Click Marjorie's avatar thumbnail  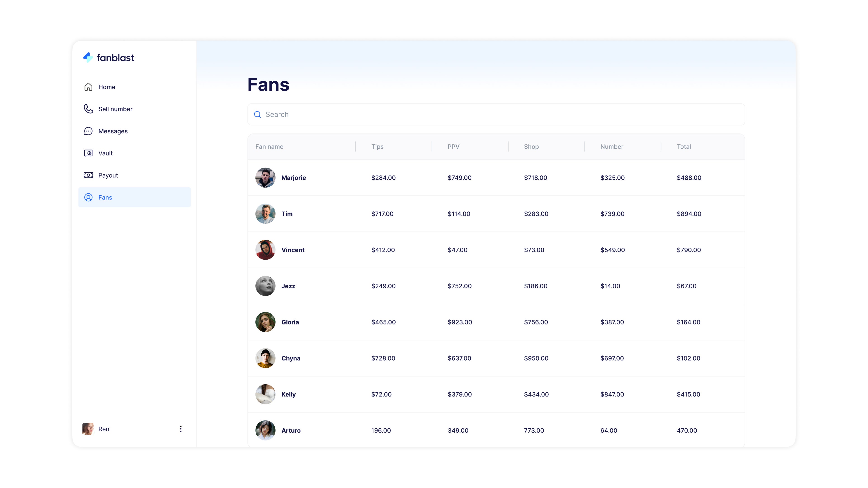265,178
